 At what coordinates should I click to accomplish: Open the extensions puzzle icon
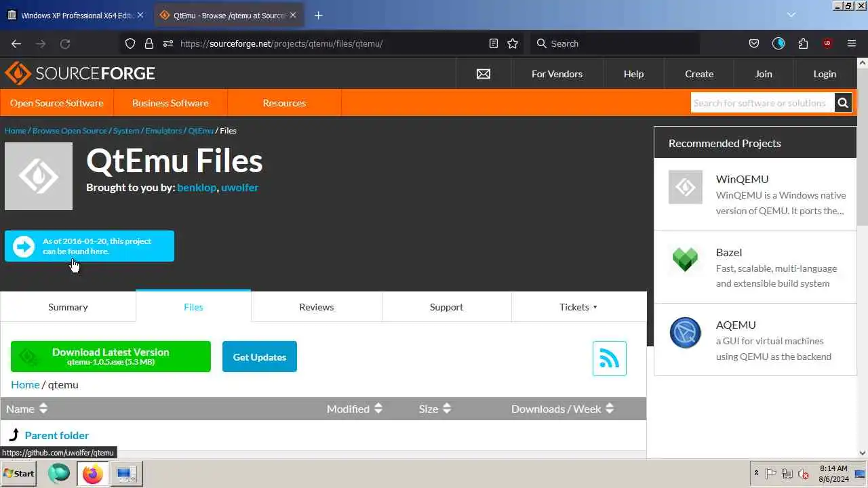point(803,43)
